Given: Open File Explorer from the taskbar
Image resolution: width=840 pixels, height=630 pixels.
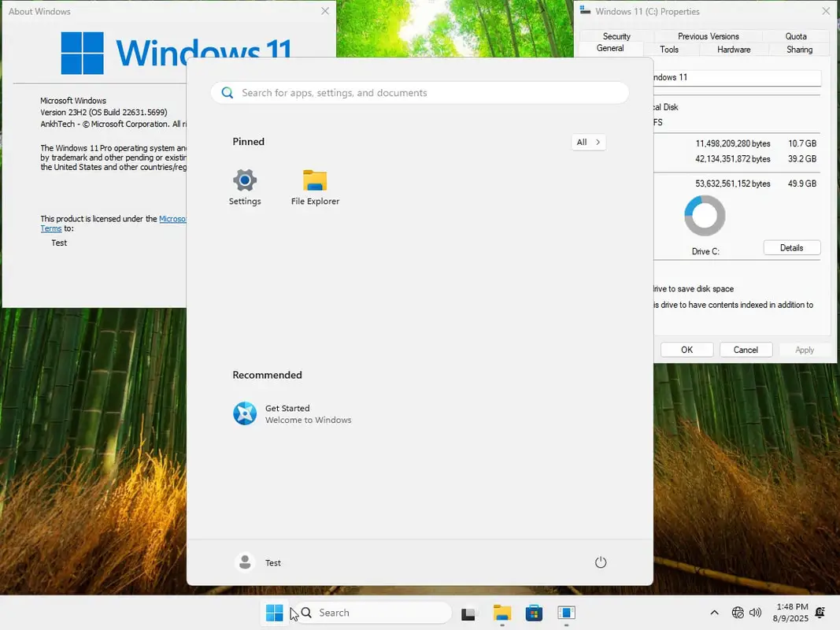Looking at the screenshot, I should point(501,613).
